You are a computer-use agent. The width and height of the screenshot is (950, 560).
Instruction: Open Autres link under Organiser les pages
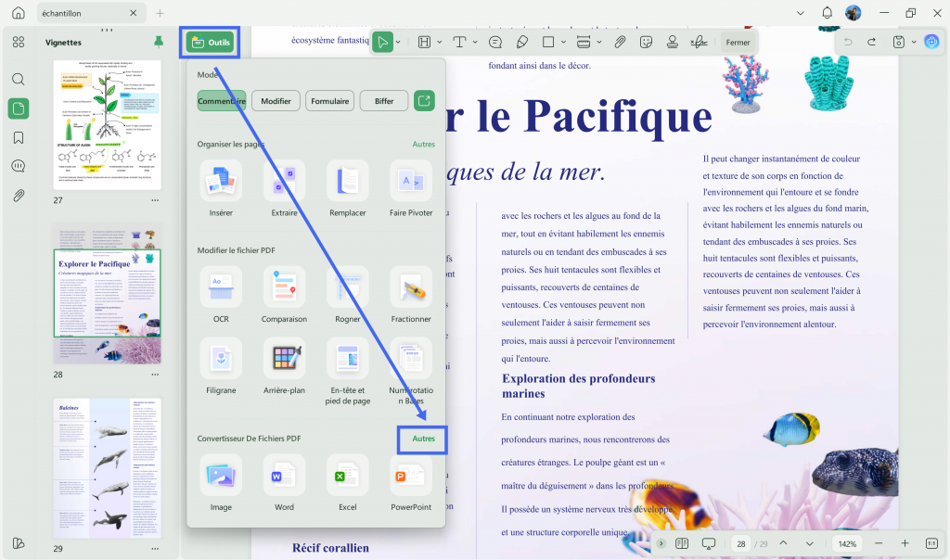pos(423,144)
